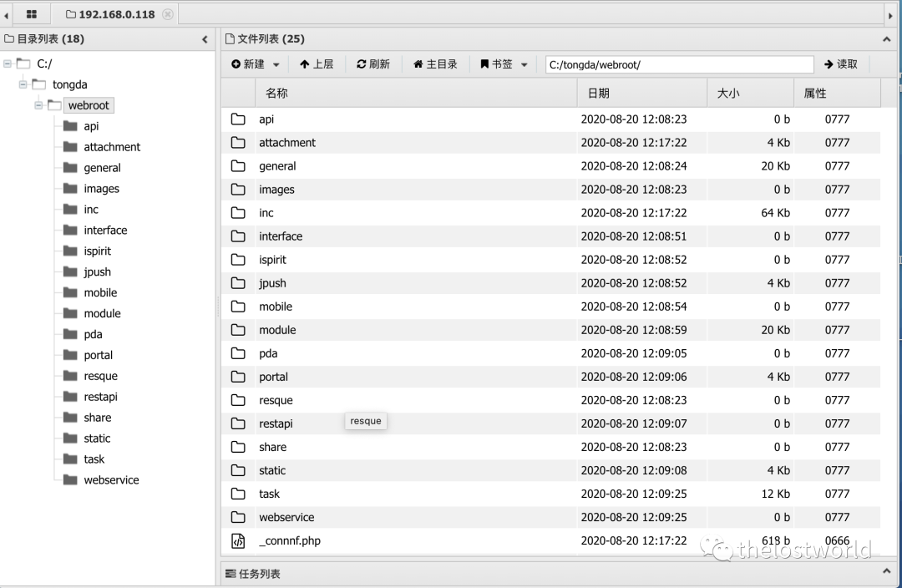The image size is (902, 588).
Task: Focus the path field C:/tongda/webroot/
Action: (679, 64)
